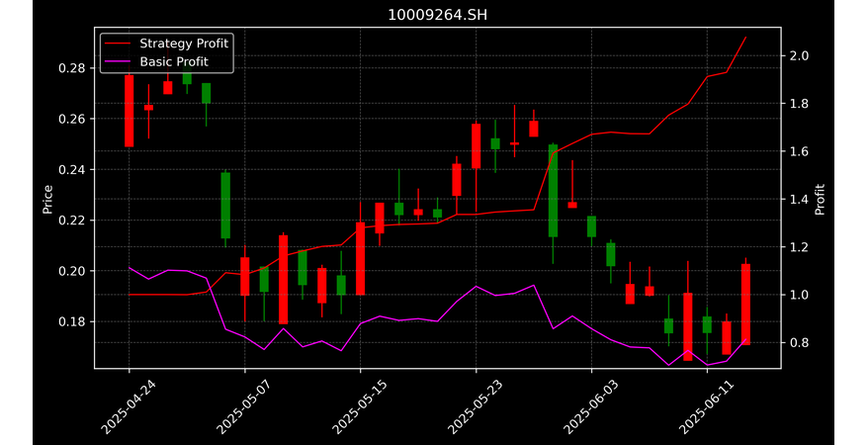Click the 0.8 profit tick label

coord(800,343)
